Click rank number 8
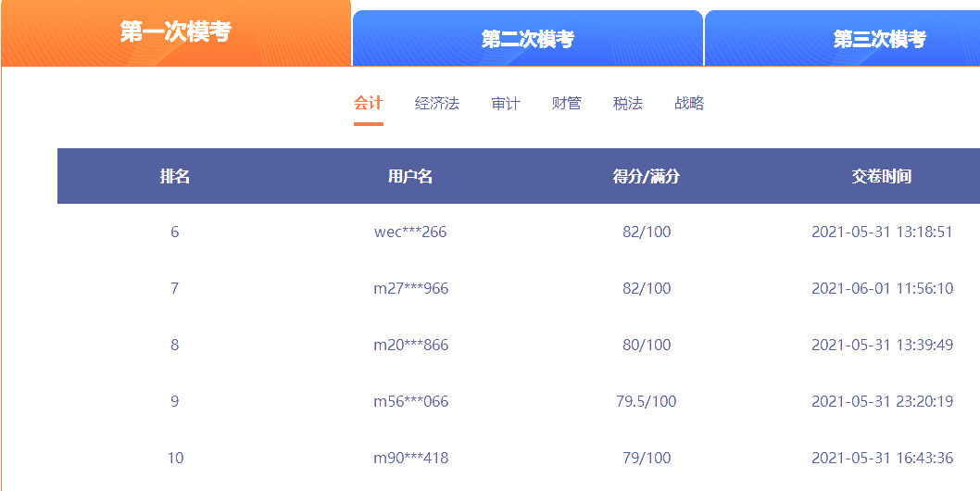 pos(174,345)
